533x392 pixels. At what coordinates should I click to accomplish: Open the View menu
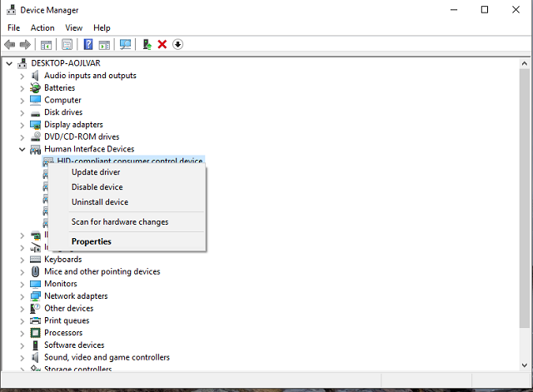pos(74,27)
